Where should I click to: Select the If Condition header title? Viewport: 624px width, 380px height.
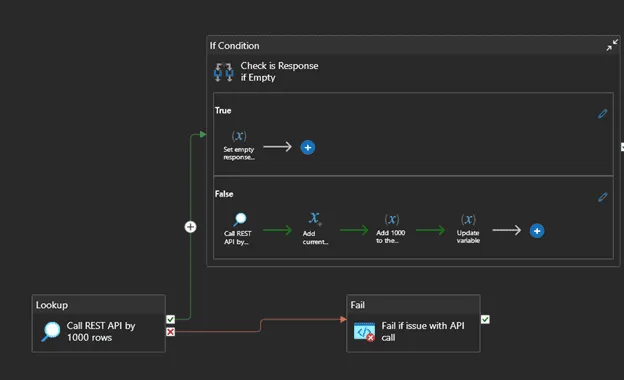click(234, 46)
